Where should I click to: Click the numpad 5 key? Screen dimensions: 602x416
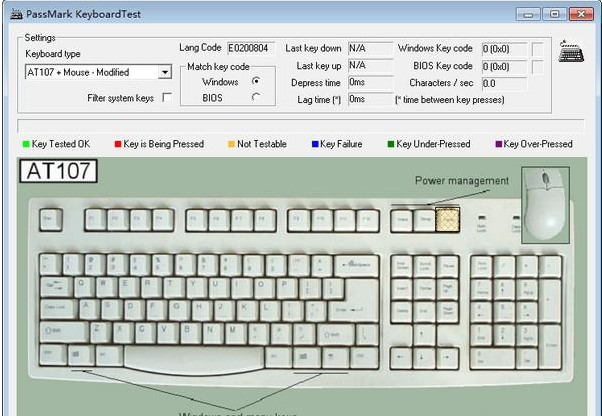point(504,312)
